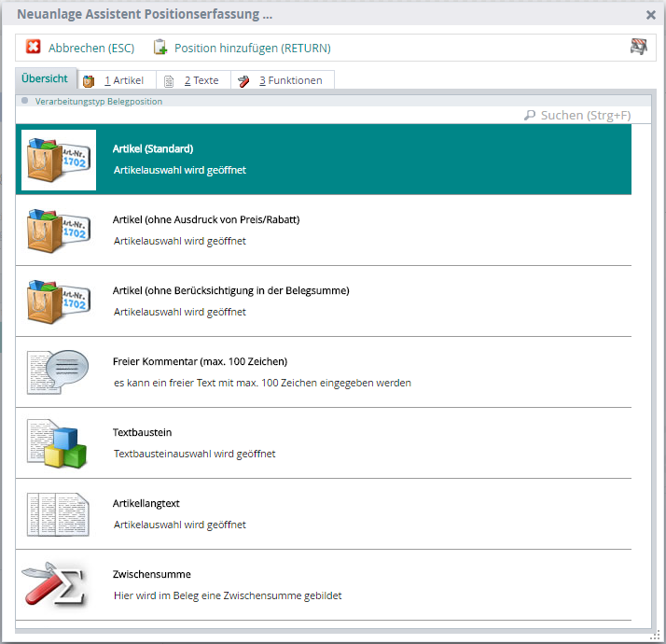Click the Artikellangtext open book icon
The image size is (666, 644).
[59, 513]
